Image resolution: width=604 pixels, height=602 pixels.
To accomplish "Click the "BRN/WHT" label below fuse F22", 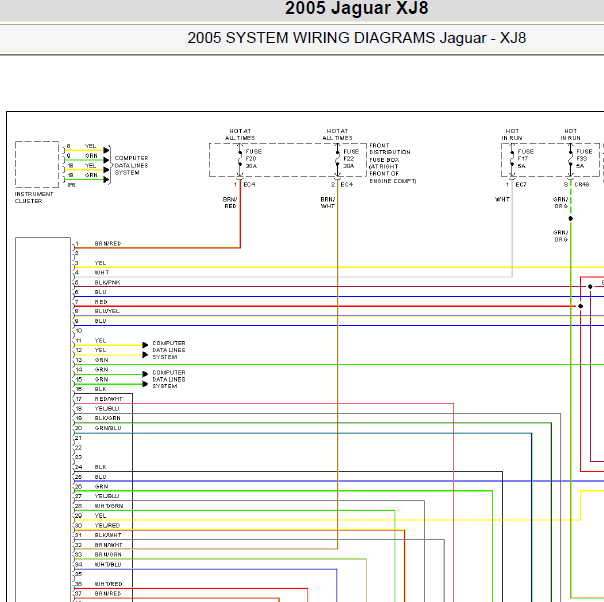I will (x=328, y=203).
